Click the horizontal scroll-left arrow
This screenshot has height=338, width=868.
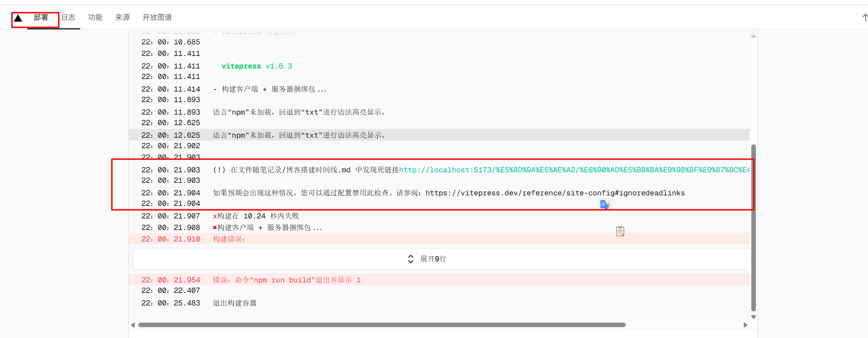133,325
